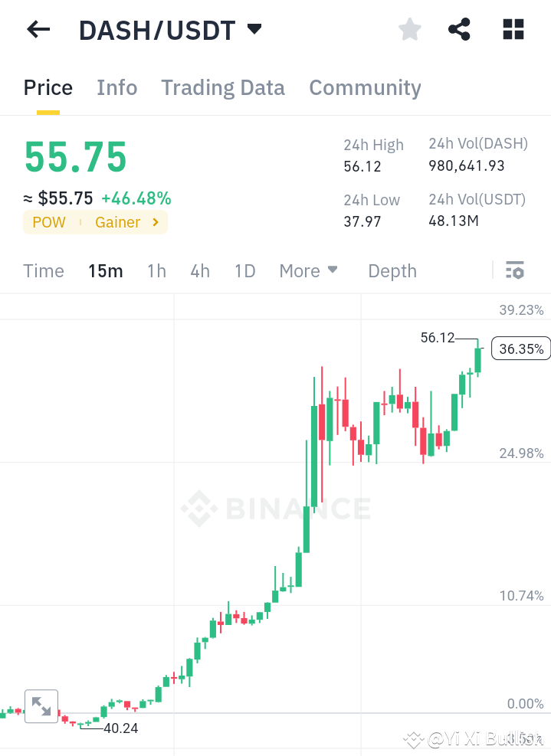Select the 1h chart interval
This screenshot has width=551, height=756.
(156, 270)
